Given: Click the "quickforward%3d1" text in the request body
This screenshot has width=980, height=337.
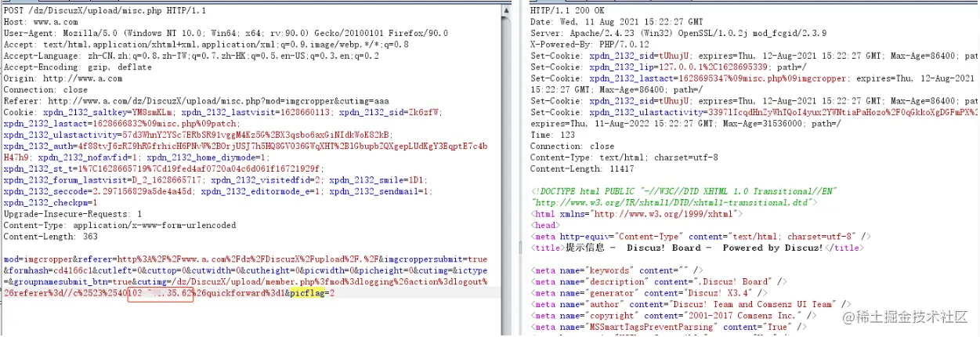Looking at the screenshot, I should (x=244, y=293).
